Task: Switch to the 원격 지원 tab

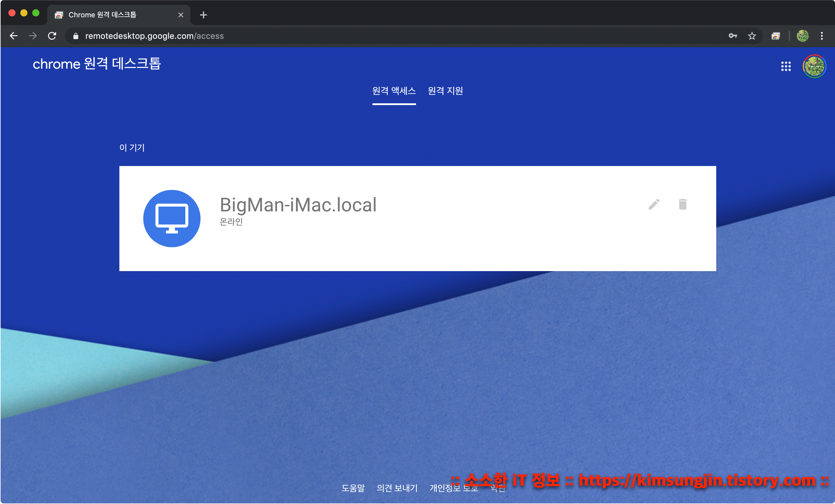Action: [x=445, y=91]
